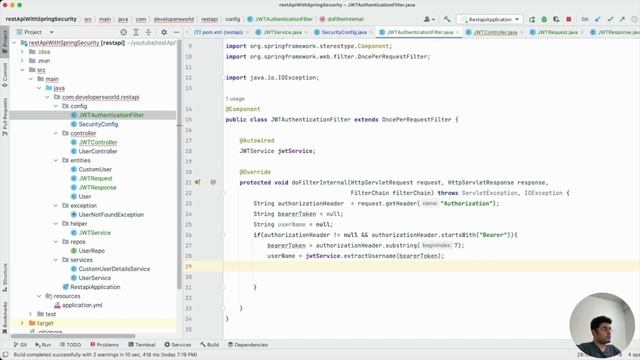Expand all items in the Project tree

(x=136, y=32)
